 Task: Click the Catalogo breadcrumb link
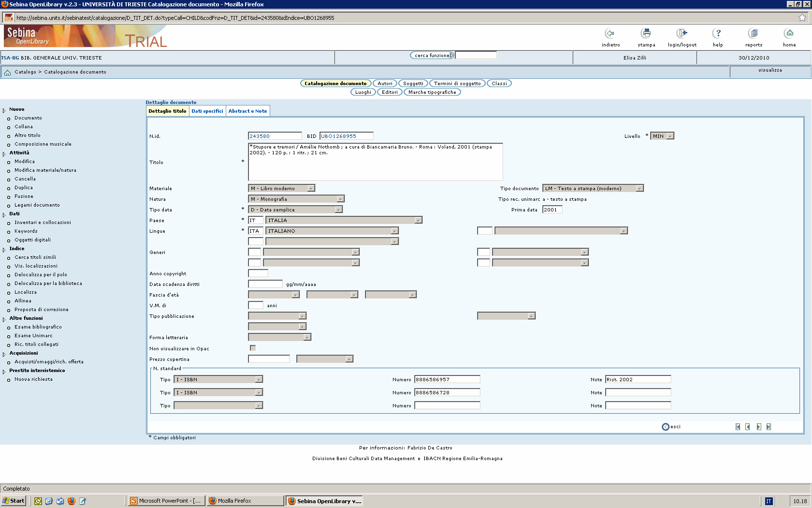click(x=25, y=72)
